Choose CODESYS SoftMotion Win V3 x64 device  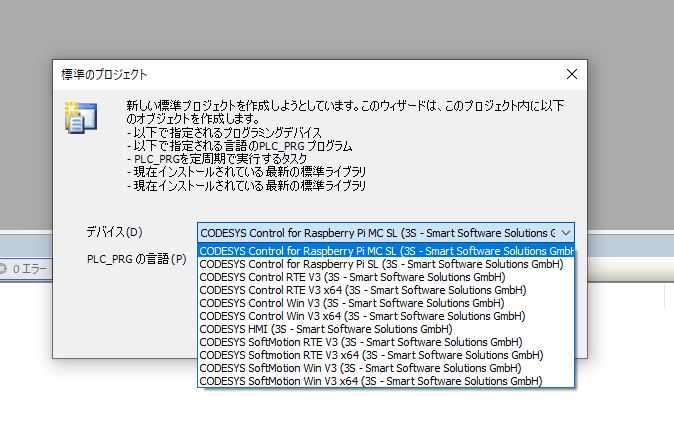tap(386, 381)
